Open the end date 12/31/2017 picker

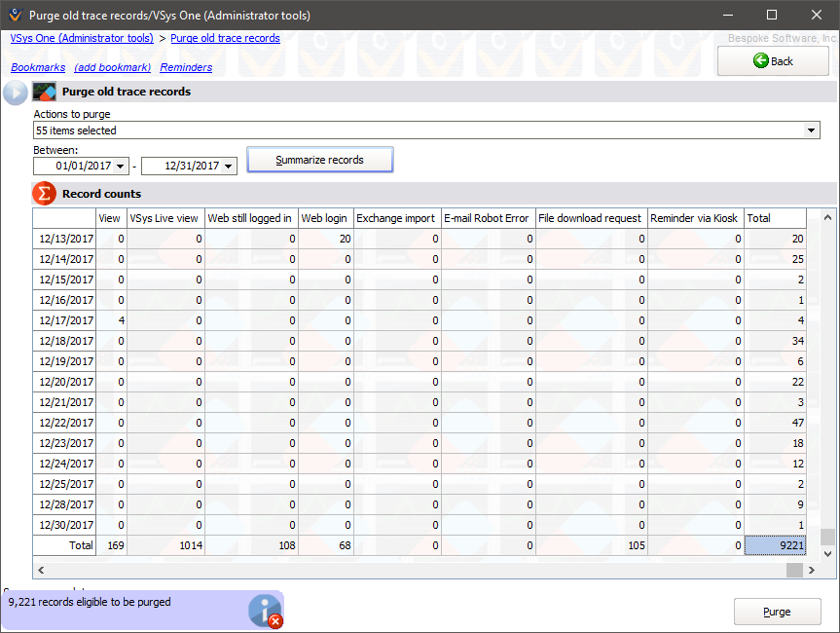point(230,167)
